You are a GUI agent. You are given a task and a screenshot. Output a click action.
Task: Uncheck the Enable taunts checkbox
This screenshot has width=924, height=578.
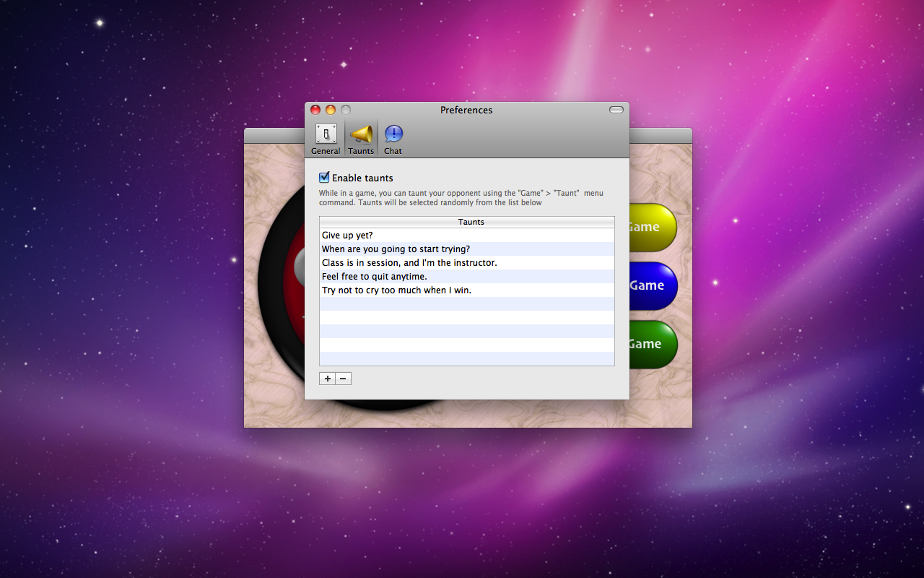click(x=325, y=178)
